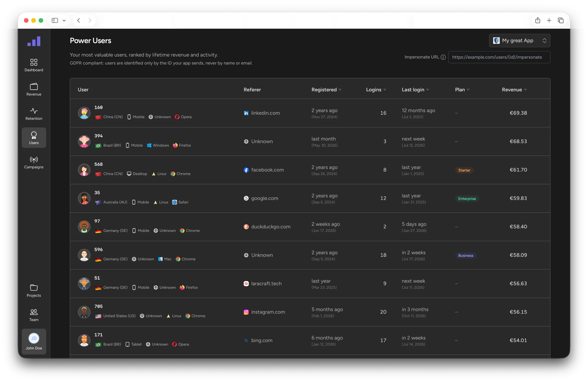Click the duckduckgo.com referer text

click(271, 227)
